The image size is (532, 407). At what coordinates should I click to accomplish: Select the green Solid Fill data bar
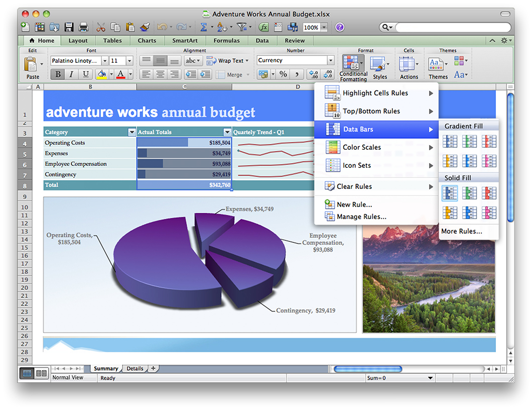point(469,193)
